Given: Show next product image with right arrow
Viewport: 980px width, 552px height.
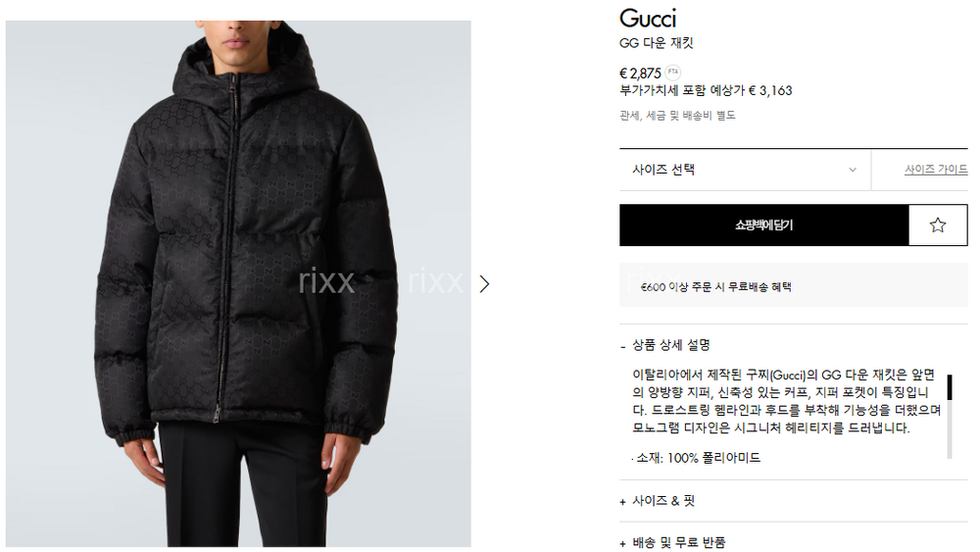Looking at the screenshot, I should click(x=484, y=284).
